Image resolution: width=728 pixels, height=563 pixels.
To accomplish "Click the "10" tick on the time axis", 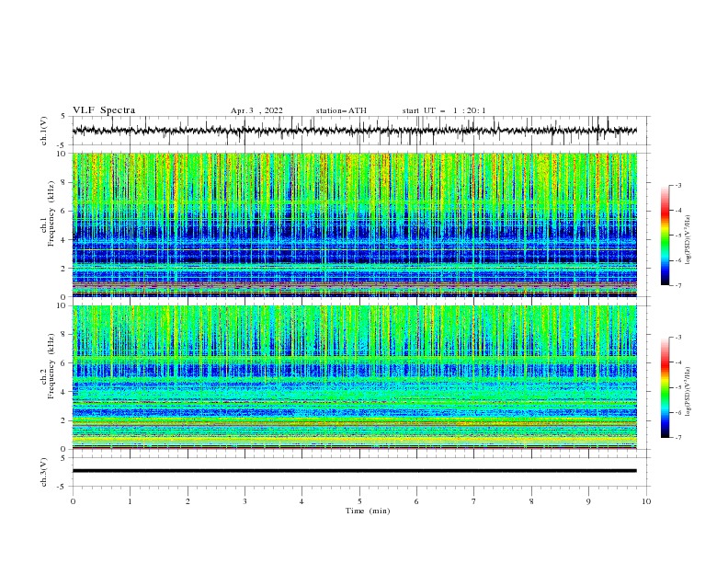I will click(646, 501).
